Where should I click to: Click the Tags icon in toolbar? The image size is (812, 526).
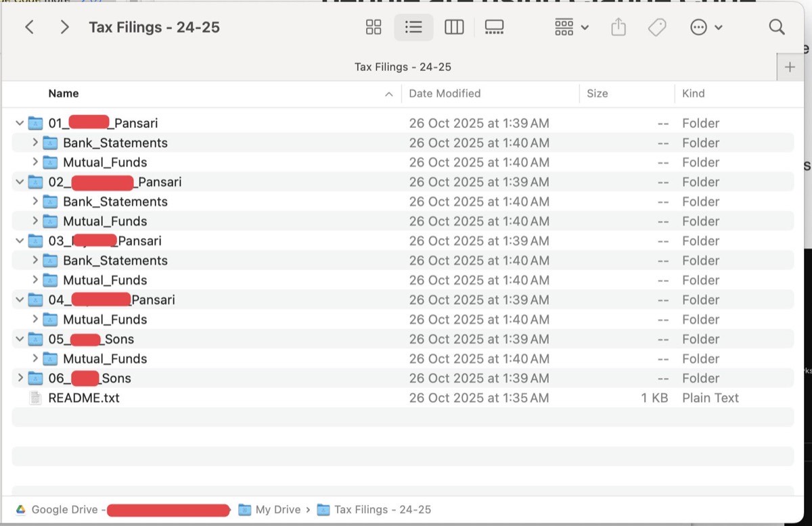tap(656, 27)
